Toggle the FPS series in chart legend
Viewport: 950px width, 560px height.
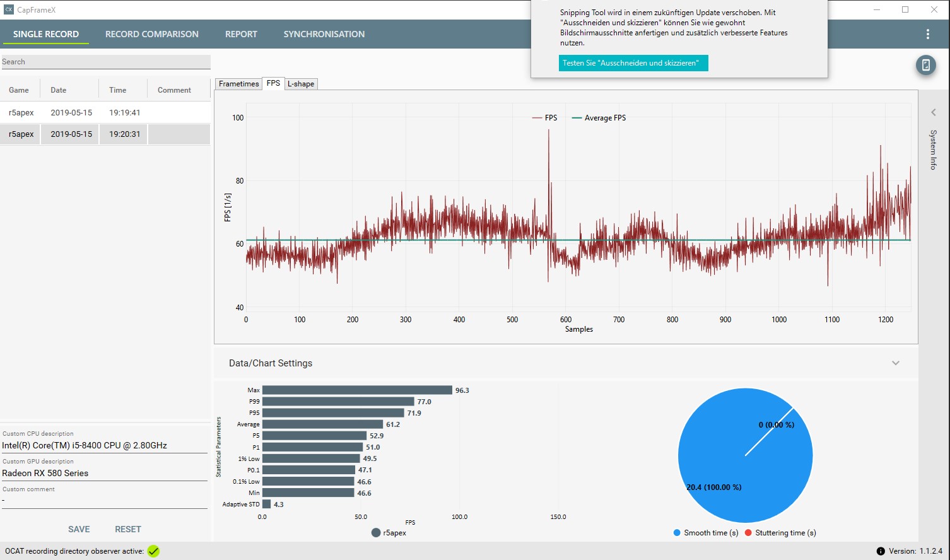[x=545, y=118]
